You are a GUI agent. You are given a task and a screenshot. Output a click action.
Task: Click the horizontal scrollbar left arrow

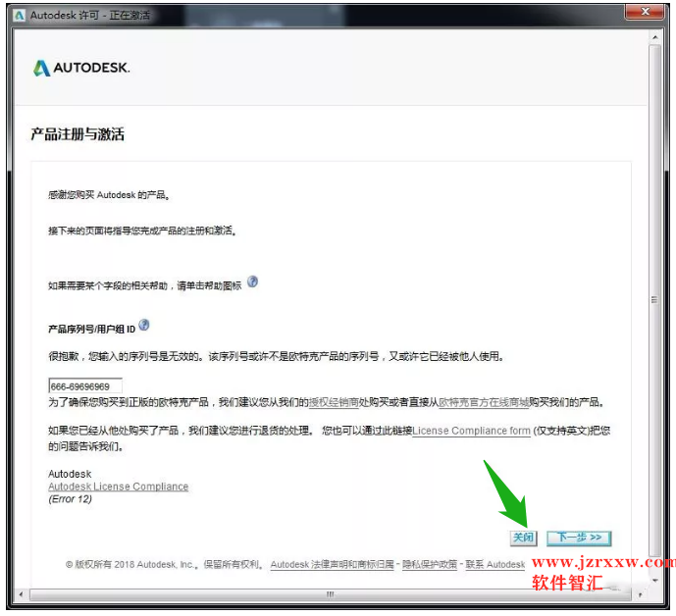(22, 594)
